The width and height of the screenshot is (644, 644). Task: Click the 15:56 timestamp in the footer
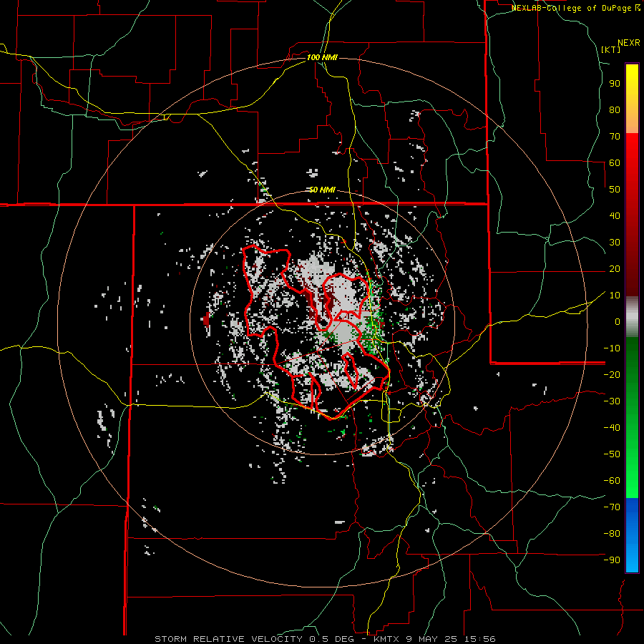(479, 639)
